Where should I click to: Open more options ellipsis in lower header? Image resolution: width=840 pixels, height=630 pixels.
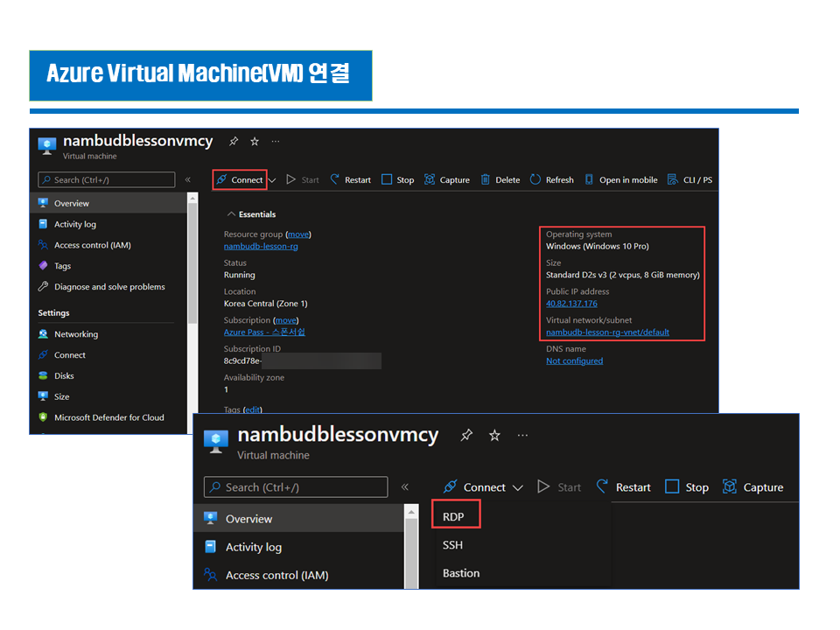523,435
